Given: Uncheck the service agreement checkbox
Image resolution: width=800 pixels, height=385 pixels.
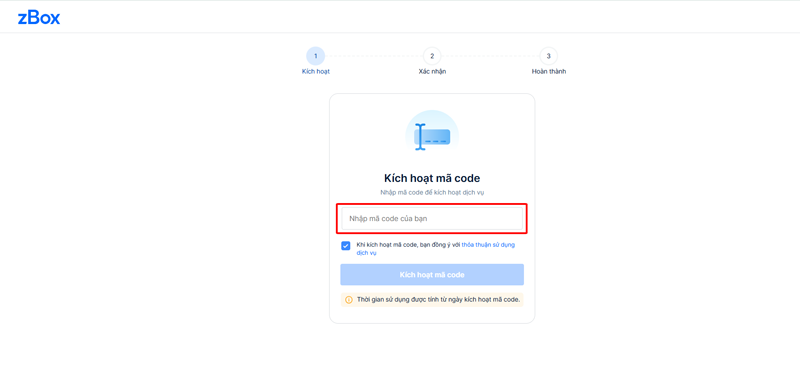Looking at the screenshot, I should tap(345, 246).
